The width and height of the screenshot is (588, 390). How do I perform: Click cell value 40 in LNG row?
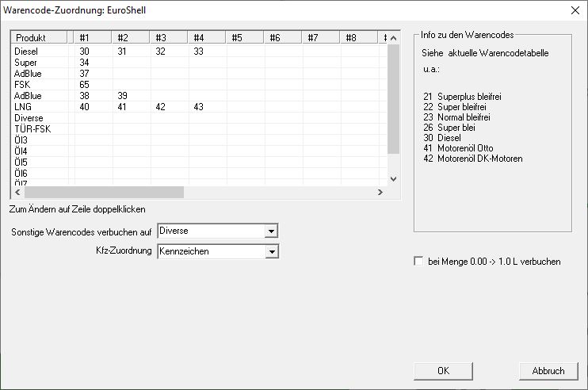tap(84, 107)
